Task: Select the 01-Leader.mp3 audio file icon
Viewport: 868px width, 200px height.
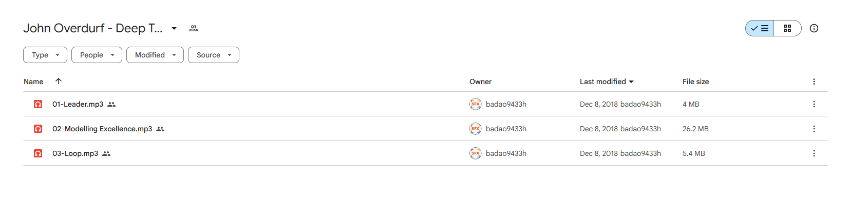Action: click(x=38, y=104)
